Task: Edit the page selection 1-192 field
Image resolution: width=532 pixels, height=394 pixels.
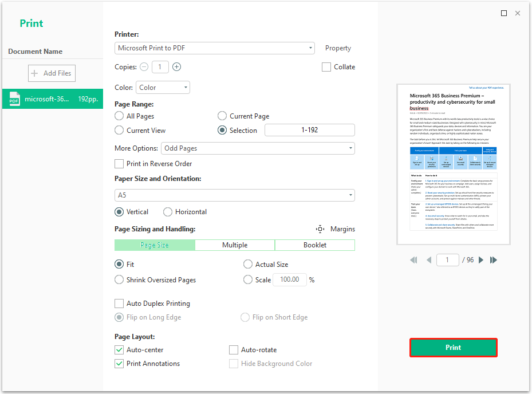Action: [x=310, y=130]
